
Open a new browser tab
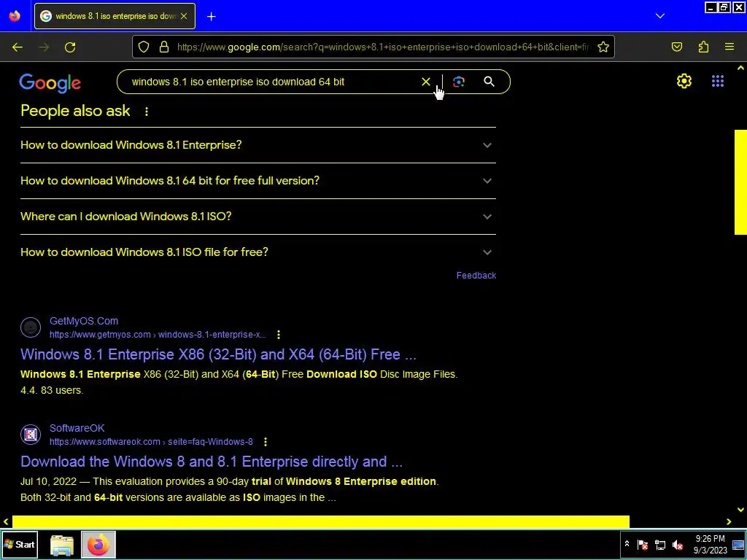[211, 16]
